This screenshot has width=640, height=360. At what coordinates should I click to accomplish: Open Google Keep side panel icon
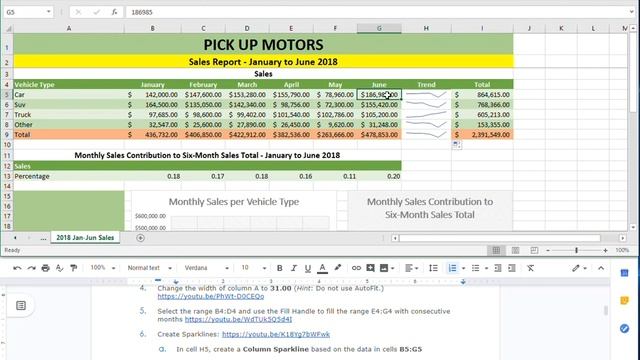(x=624, y=301)
